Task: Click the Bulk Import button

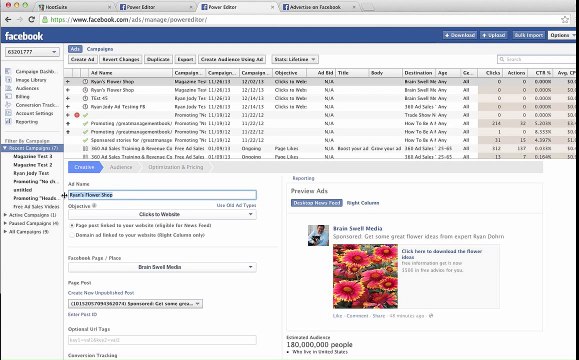Action: [528, 35]
